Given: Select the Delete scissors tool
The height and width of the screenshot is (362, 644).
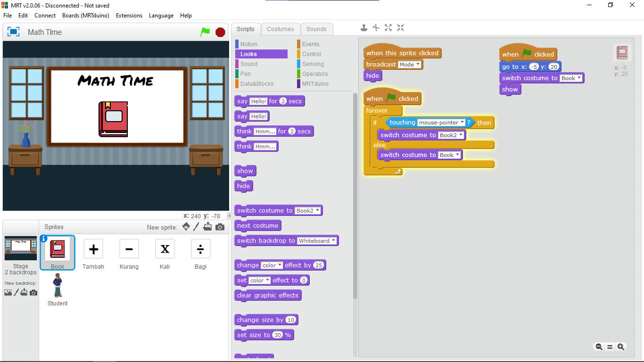Looking at the screenshot, I should pyautogui.click(x=376, y=28).
